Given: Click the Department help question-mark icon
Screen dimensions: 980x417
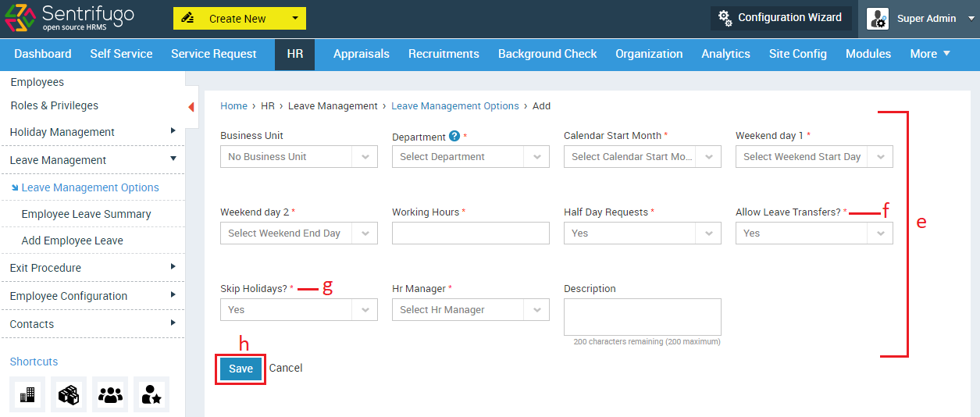Looking at the screenshot, I should click(454, 136).
